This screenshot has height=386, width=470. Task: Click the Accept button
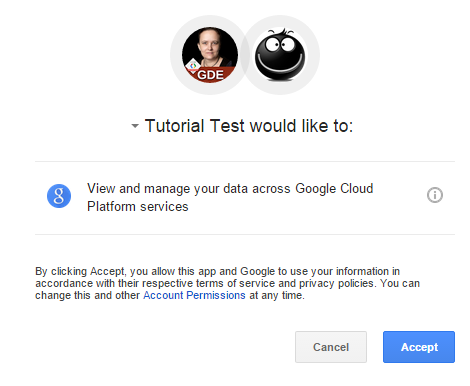coord(419,347)
